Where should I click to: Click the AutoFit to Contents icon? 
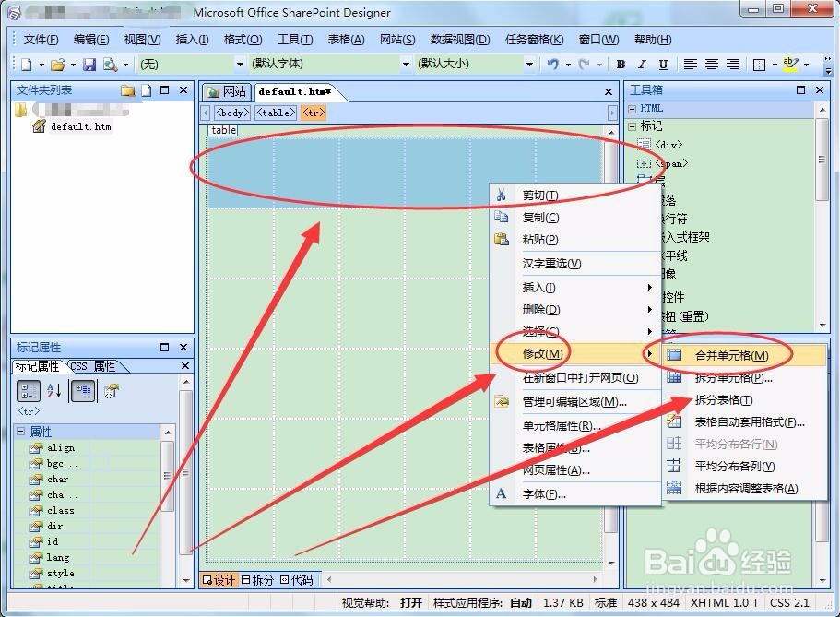[674, 487]
